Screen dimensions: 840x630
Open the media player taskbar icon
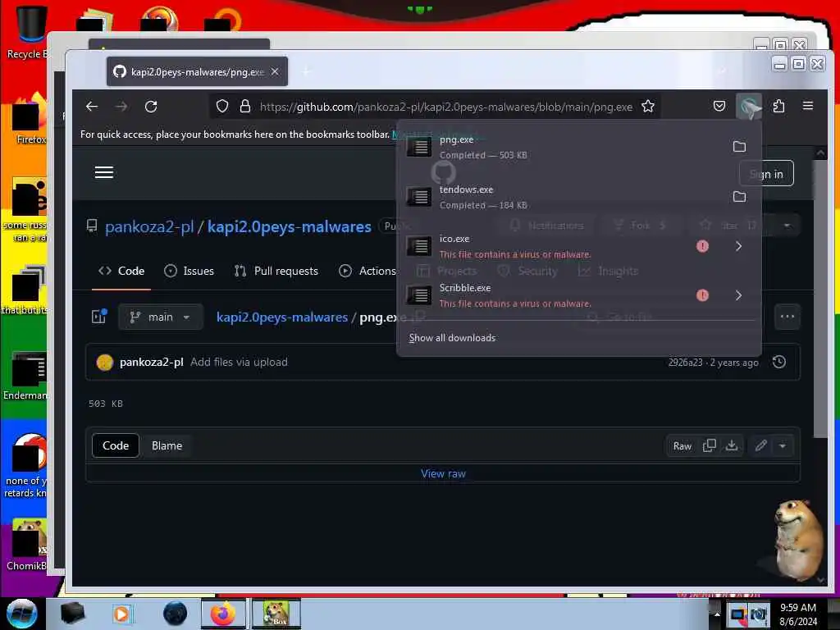click(121, 614)
